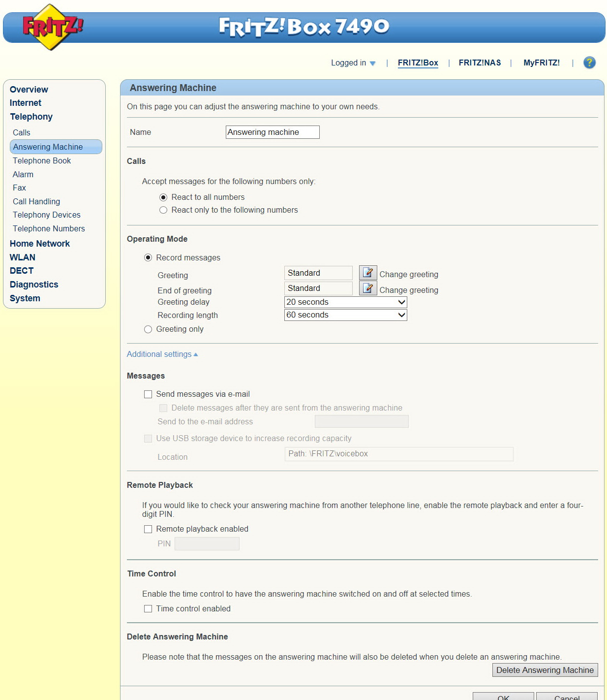Viewport: 607px width, 700px height.
Task: Open Diagnostics menu in sidebar
Action: tap(34, 285)
